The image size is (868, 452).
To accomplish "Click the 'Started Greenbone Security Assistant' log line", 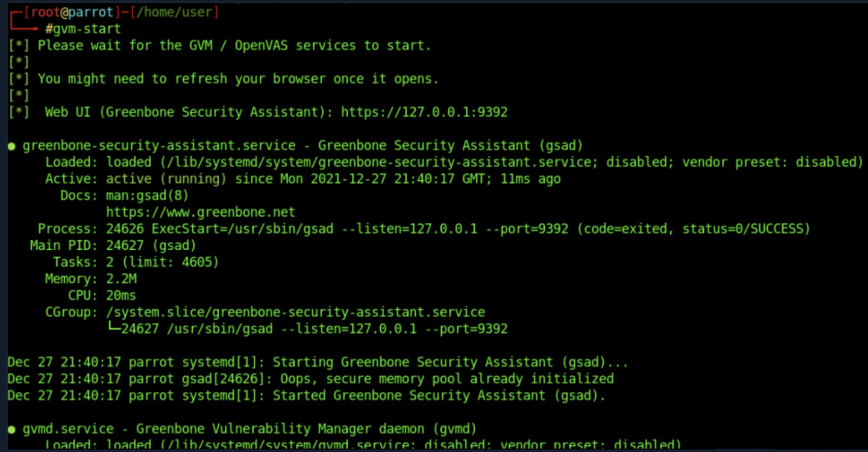I will pos(306,395).
